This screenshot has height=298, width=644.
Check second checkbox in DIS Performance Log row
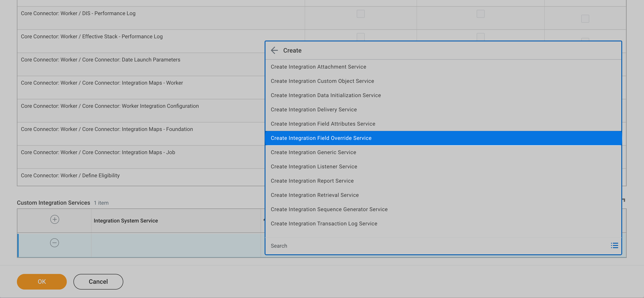point(480,14)
